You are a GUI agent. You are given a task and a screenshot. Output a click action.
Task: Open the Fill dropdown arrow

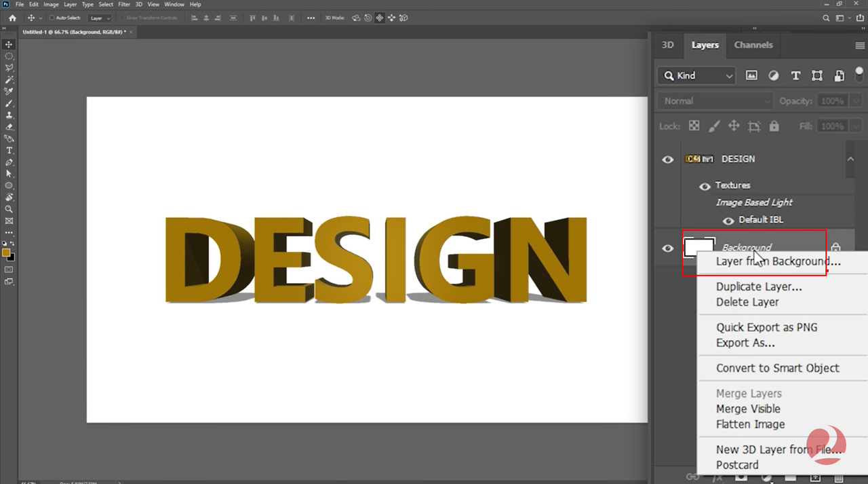click(x=856, y=126)
